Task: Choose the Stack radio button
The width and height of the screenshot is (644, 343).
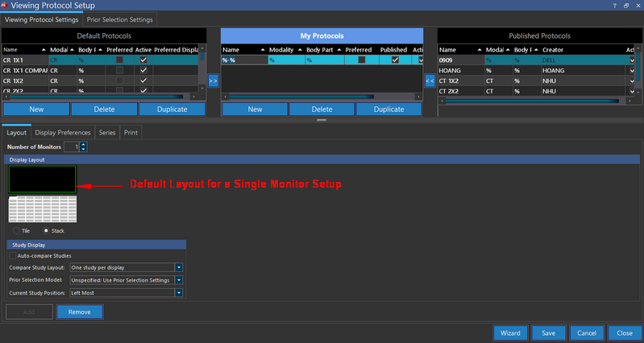Action: 46,230
